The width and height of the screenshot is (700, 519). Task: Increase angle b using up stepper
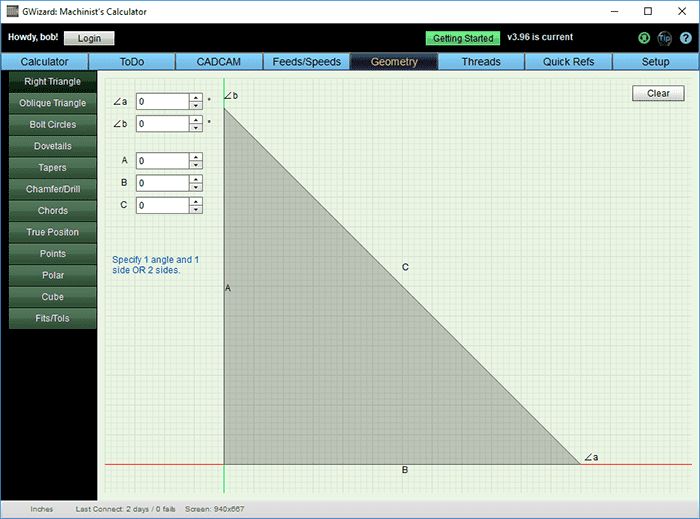pyautogui.click(x=196, y=120)
